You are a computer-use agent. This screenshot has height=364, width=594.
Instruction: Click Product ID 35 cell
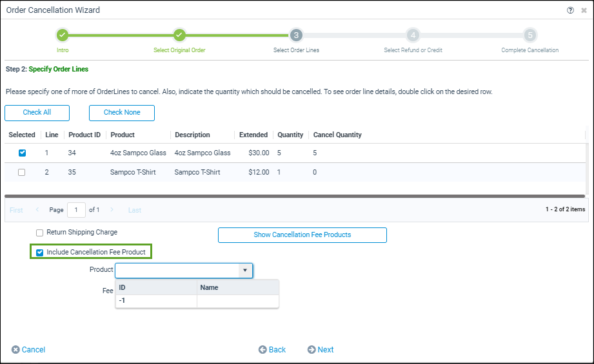tap(72, 172)
